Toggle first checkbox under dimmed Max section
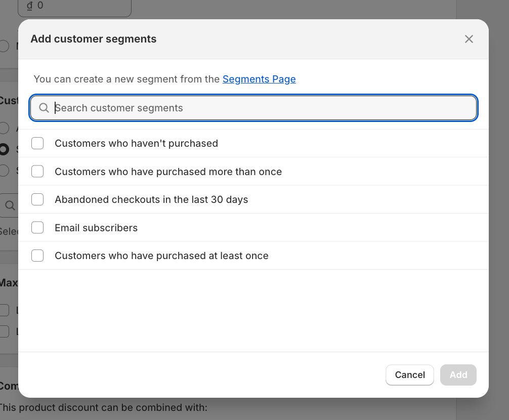This screenshot has height=420, width=509. pyautogui.click(x=5, y=310)
